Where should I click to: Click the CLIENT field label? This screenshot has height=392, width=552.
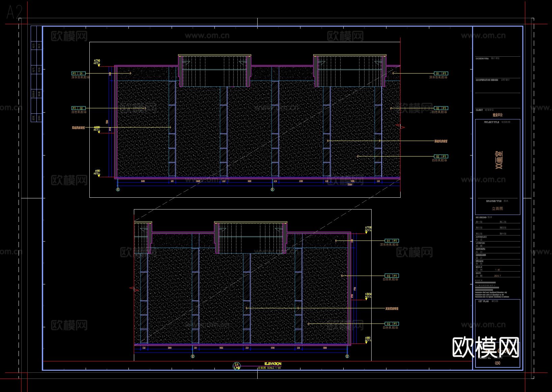click(x=479, y=110)
